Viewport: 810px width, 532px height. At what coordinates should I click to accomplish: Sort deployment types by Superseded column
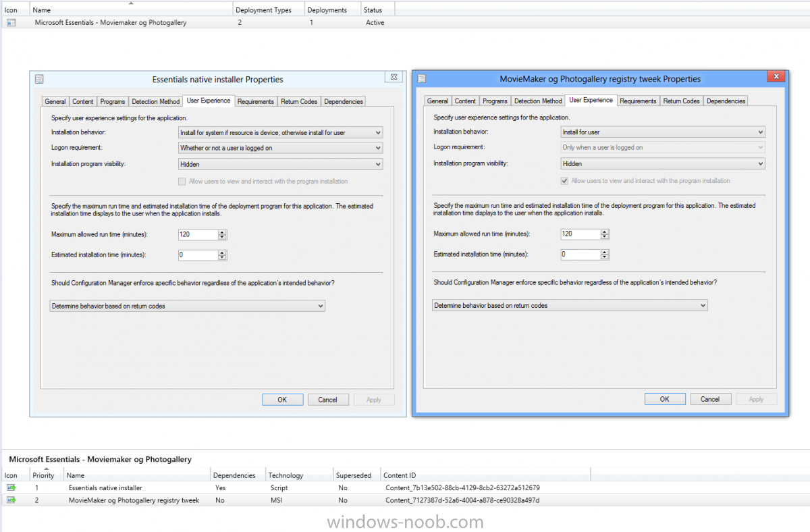[x=356, y=475]
